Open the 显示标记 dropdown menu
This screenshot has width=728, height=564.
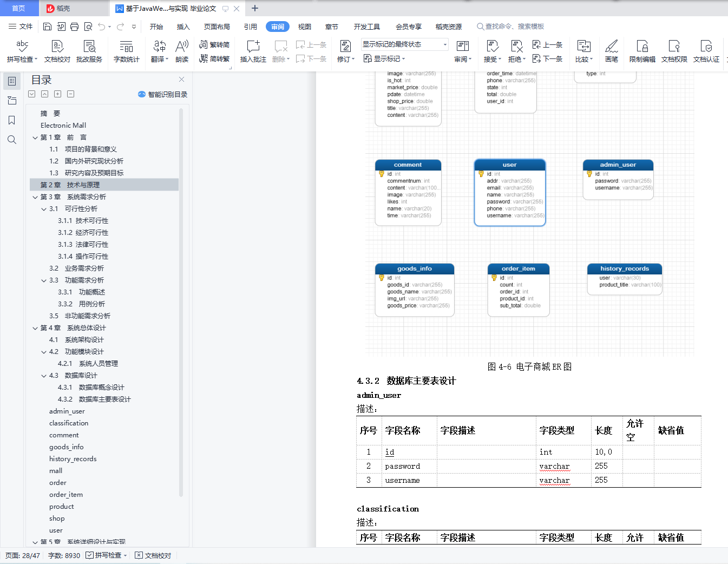[x=384, y=58]
